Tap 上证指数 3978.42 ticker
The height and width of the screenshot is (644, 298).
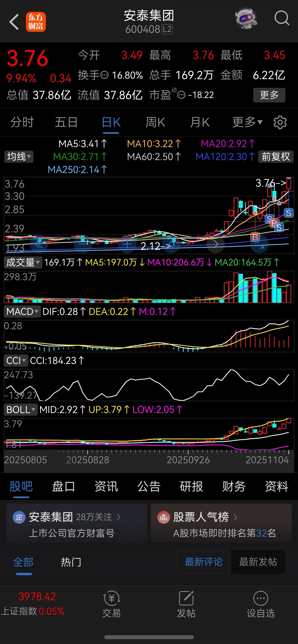click(x=33, y=604)
